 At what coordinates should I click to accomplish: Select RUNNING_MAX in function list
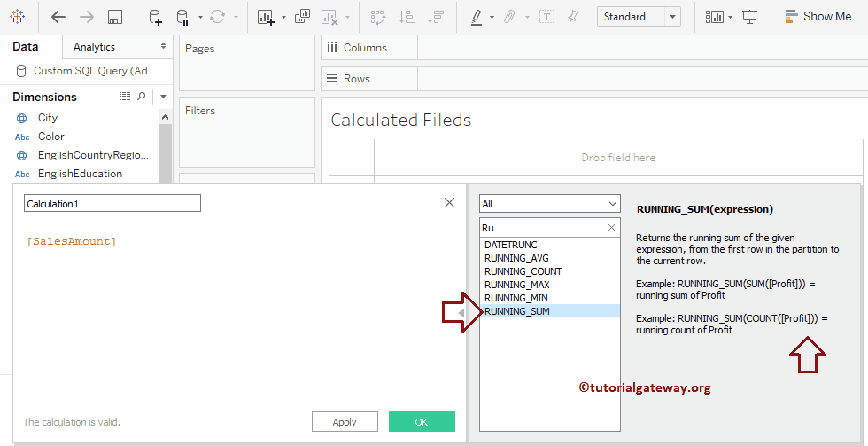tap(550, 285)
